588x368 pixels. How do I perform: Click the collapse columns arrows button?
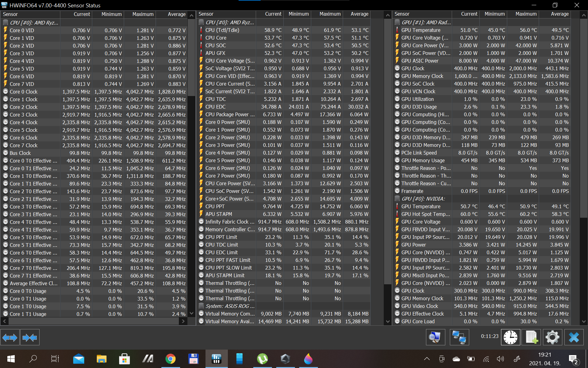[30, 338]
